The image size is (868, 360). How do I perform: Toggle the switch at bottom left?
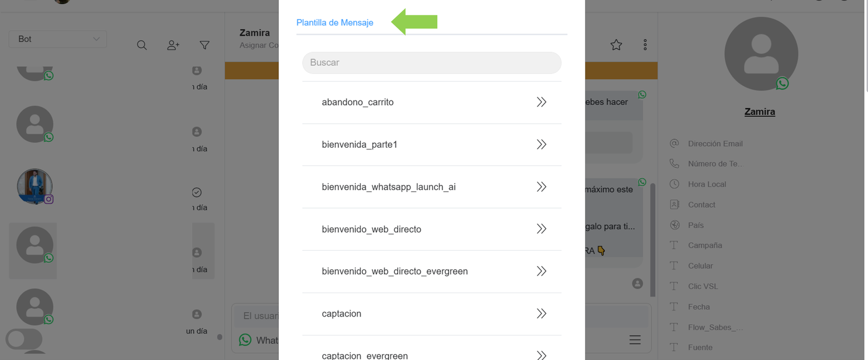(24, 339)
